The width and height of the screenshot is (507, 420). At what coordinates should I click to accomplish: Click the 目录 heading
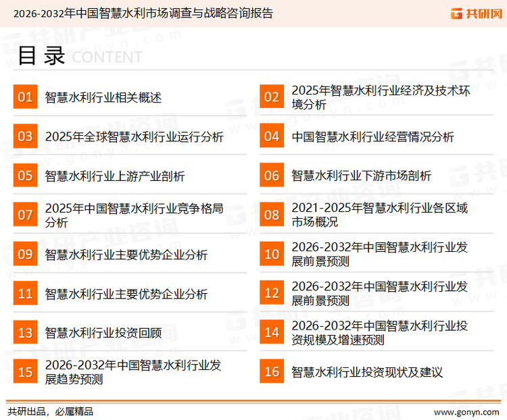click(41, 56)
